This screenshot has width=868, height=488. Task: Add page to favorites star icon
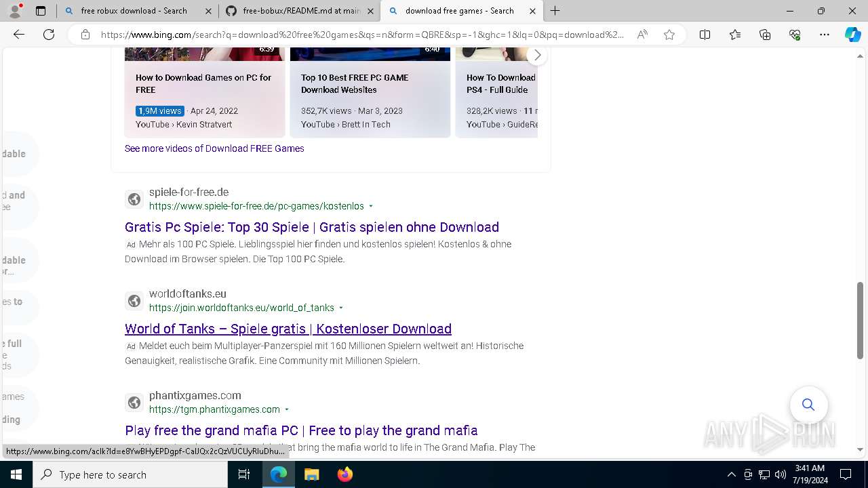(669, 35)
